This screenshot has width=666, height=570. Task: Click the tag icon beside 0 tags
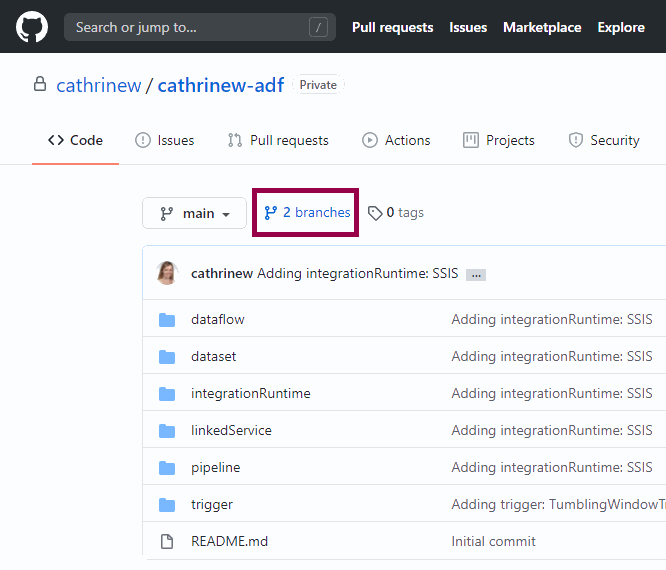point(375,213)
